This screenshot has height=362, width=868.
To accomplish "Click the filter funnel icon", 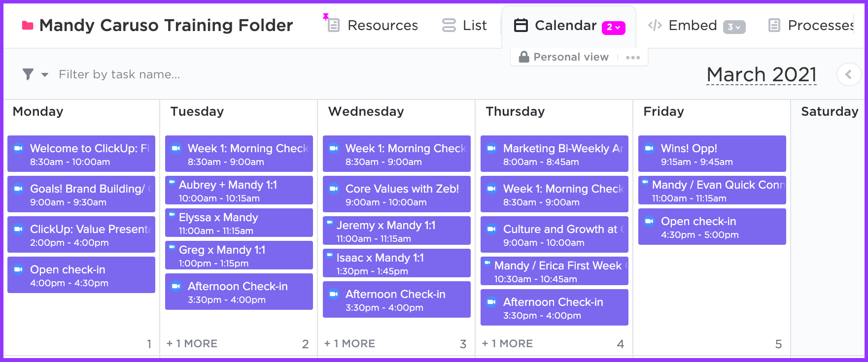I will (x=28, y=74).
